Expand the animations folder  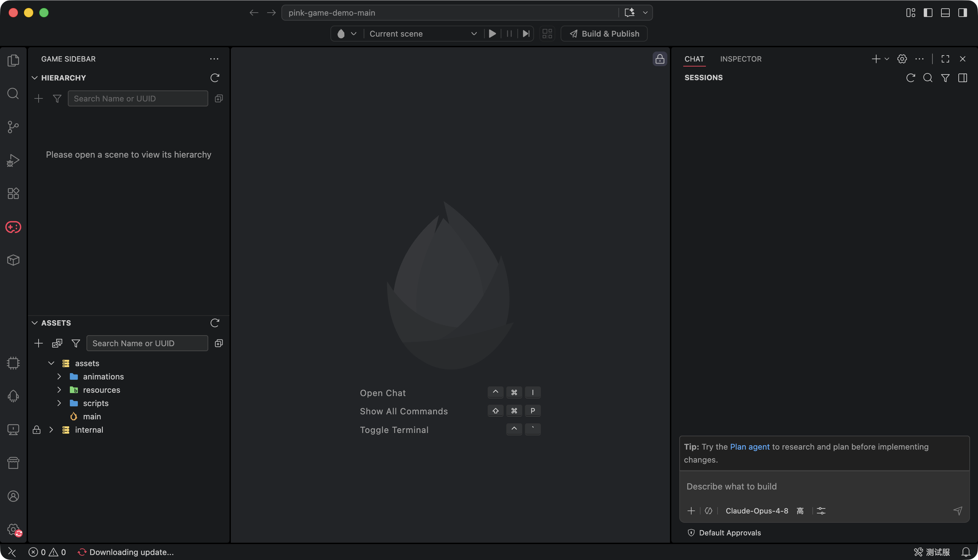point(59,376)
